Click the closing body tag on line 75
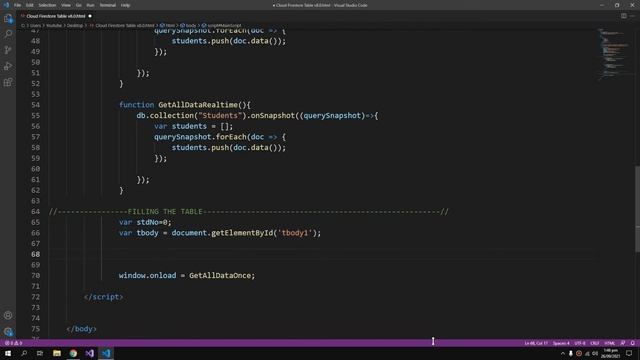This screenshot has height=360, width=640. pyautogui.click(x=82, y=329)
